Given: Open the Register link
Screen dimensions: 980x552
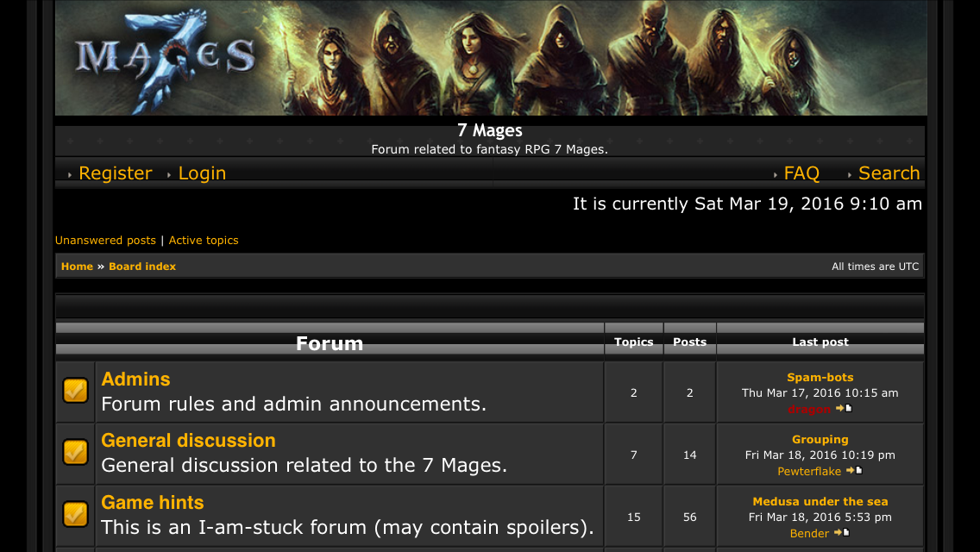Looking at the screenshot, I should tap(115, 173).
